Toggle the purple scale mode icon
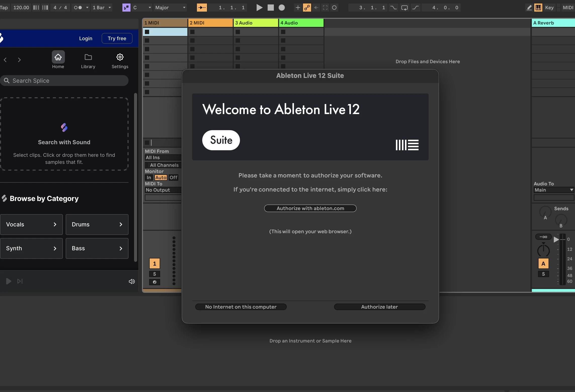This screenshot has width=575, height=392. tap(126, 8)
